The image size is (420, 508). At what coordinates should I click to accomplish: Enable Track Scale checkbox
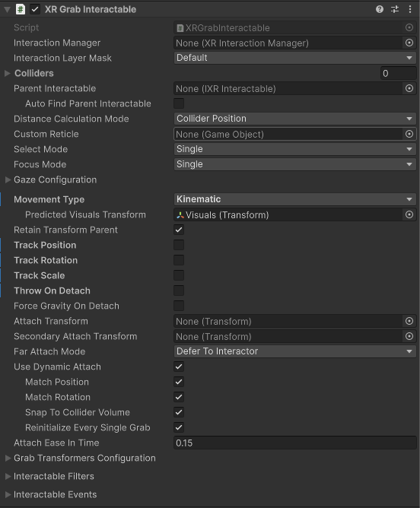point(179,275)
